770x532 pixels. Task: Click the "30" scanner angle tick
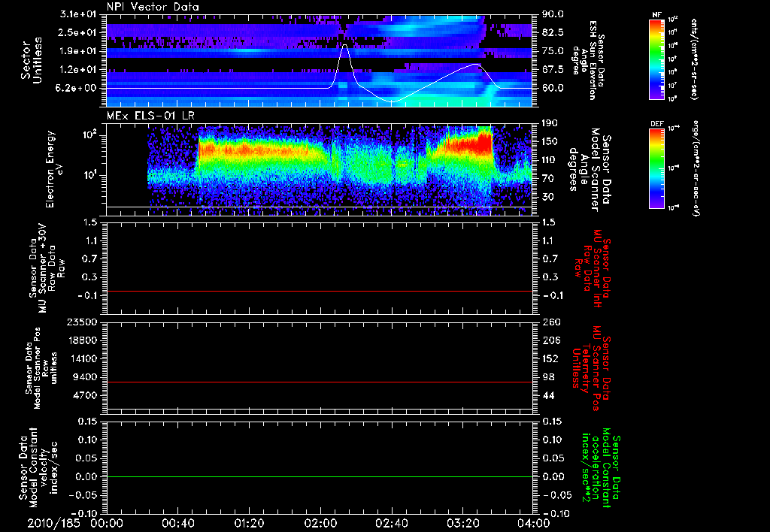coord(547,197)
